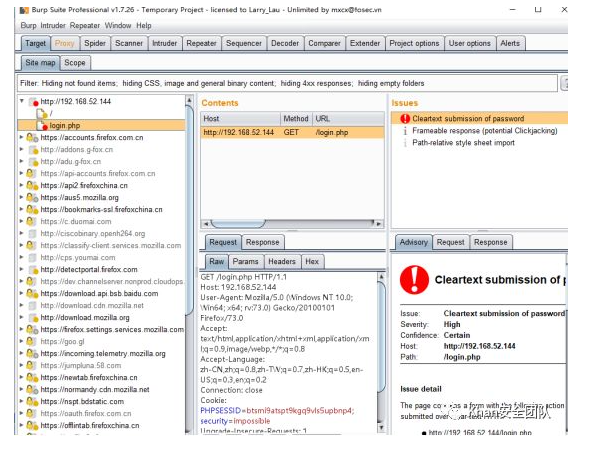Select https://firefox.settings.services.mozilla.com tree item
The image size is (602, 456).
tap(112, 329)
